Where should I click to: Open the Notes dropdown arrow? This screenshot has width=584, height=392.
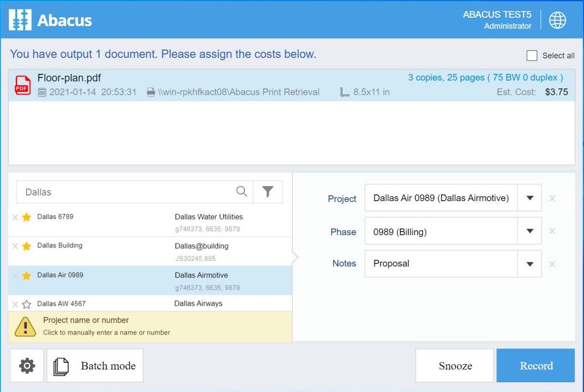point(530,264)
